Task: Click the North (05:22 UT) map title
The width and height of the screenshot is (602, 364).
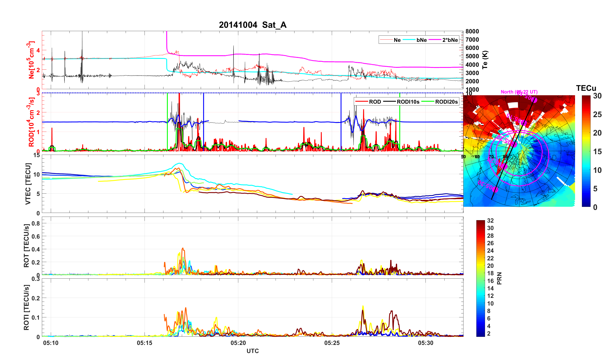Action: pyautogui.click(x=519, y=92)
